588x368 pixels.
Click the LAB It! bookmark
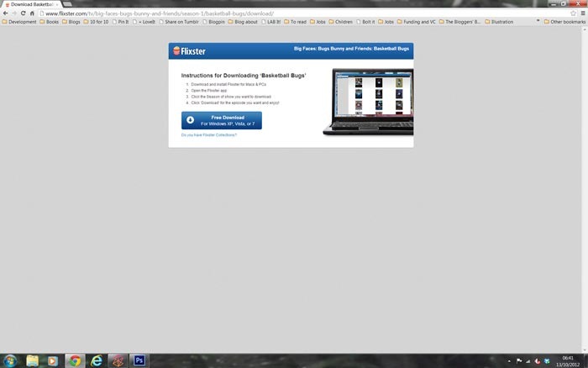(x=270, y=22)
